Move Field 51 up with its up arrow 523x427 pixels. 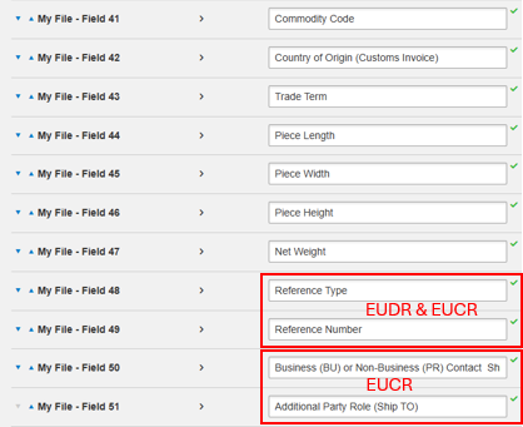31,407
